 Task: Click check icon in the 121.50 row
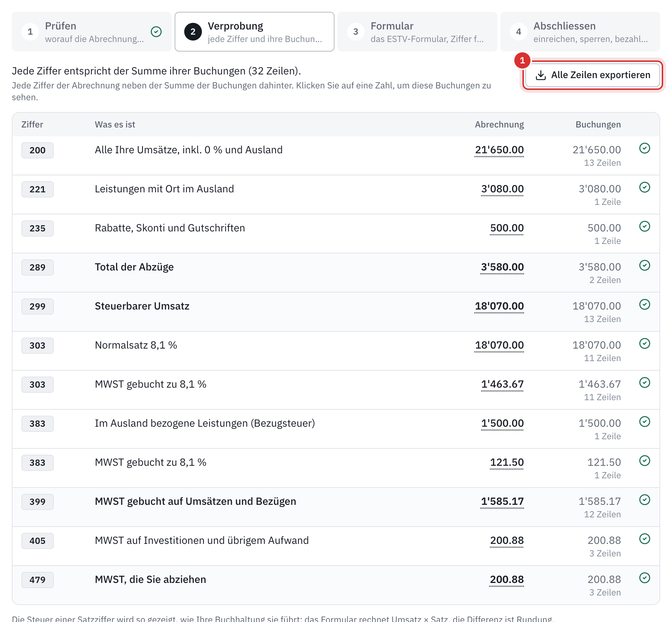pos(644,461)
